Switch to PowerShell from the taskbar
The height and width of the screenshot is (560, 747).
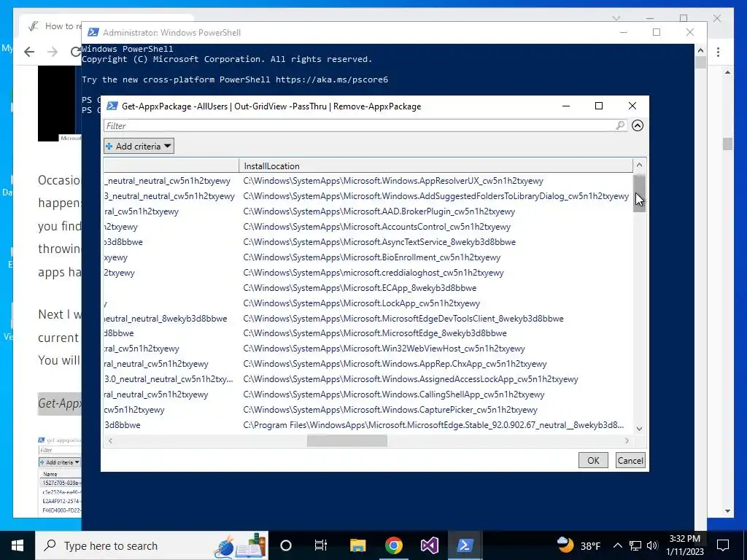coord(465,545)
